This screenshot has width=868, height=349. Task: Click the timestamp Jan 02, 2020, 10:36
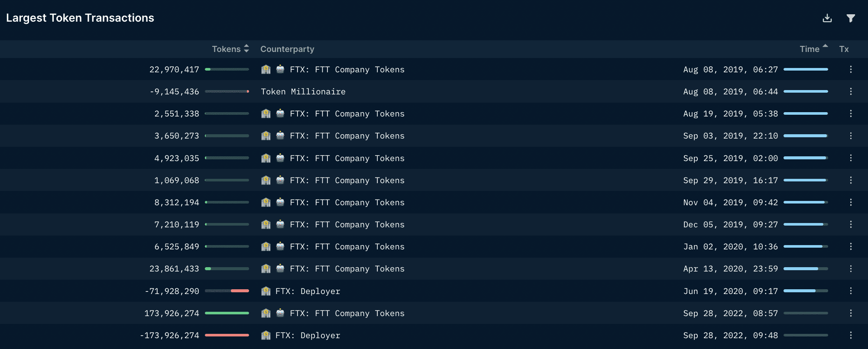[731, 246]
